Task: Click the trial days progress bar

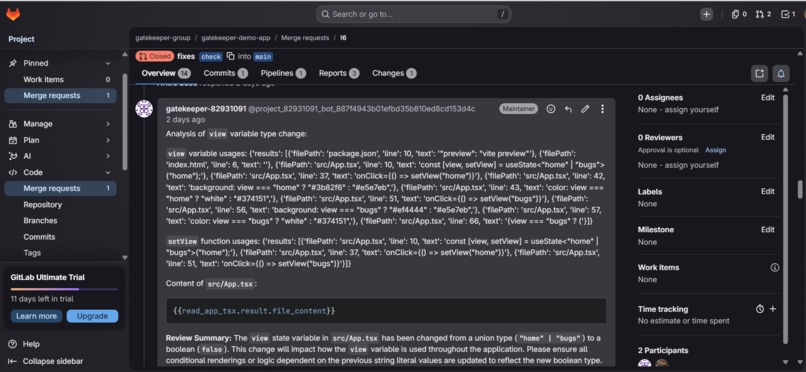Action: point(64,289)
